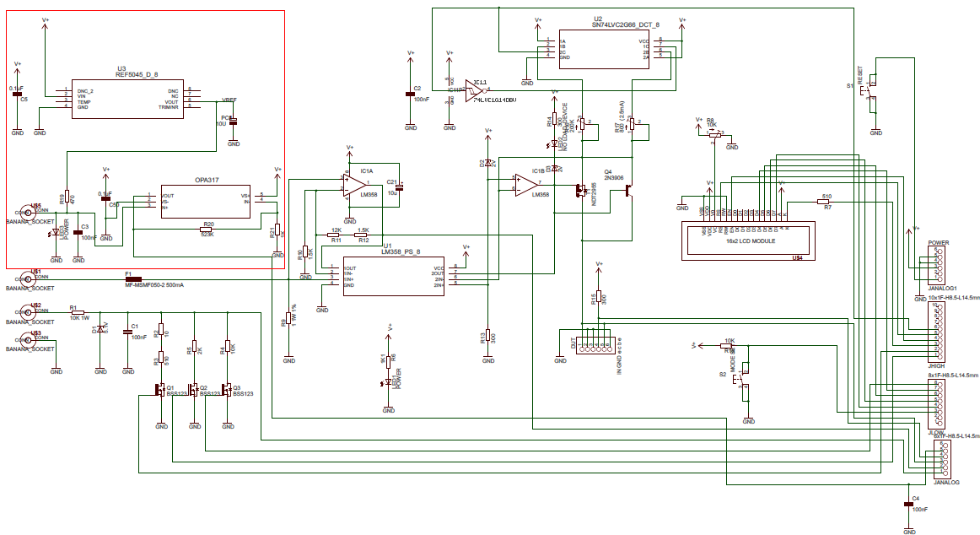
Task: Select the U3 REF5045_D_8 voltage reference chip
Action: coord(127,99)
